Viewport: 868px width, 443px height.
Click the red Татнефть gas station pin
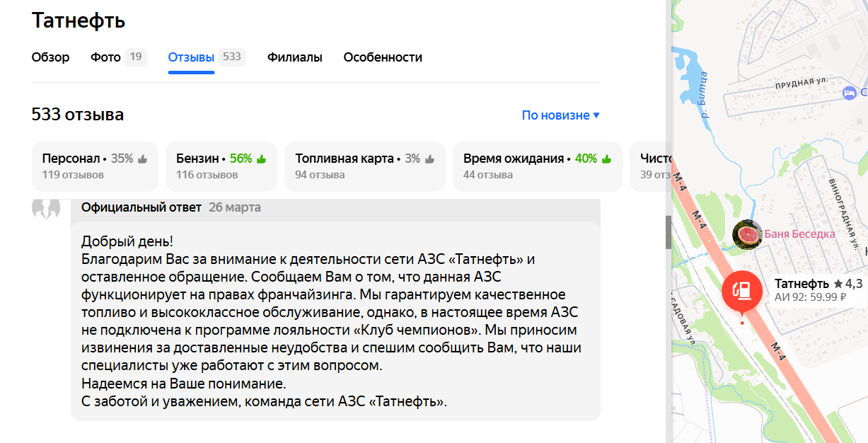coord(742,290)
